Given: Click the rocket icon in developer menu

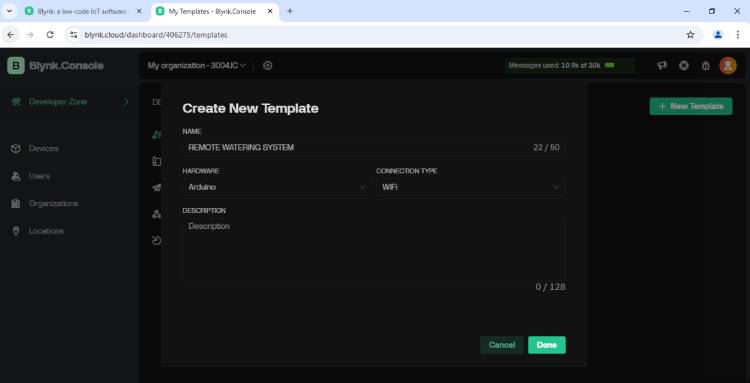Looking at the screenshot, I should coord(156,187).
